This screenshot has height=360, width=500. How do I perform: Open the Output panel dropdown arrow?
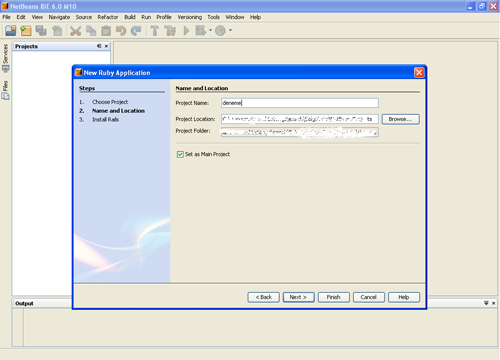pos(486,303)
